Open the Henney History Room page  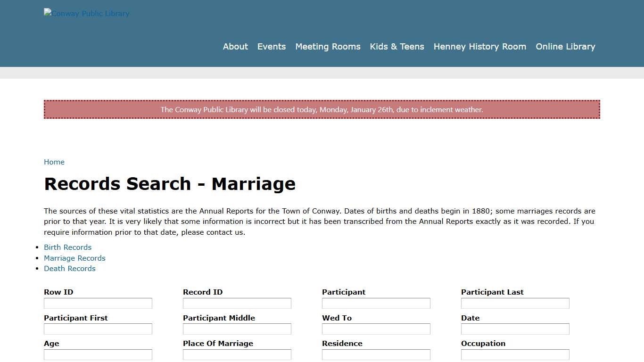tap(479, 47)
